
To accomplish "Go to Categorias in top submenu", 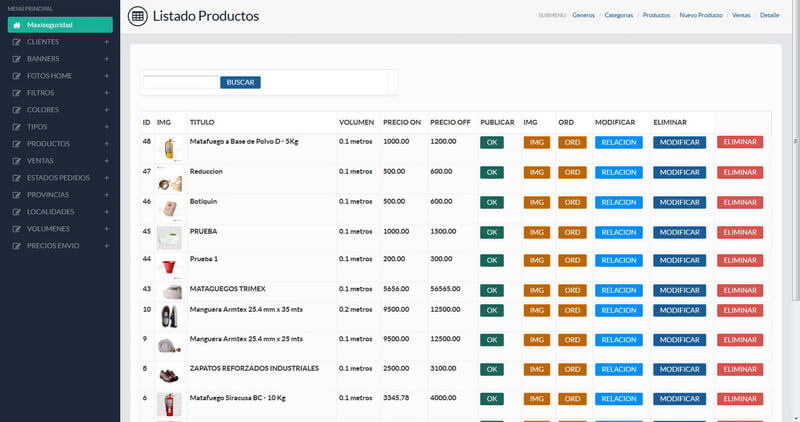I will tap(619, 16).
